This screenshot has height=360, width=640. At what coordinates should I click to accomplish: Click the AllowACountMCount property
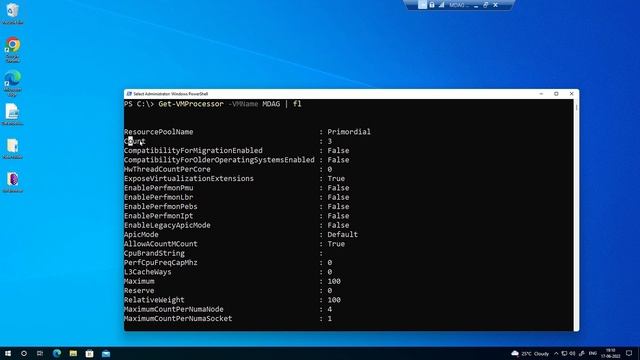[x=160, y=244]
